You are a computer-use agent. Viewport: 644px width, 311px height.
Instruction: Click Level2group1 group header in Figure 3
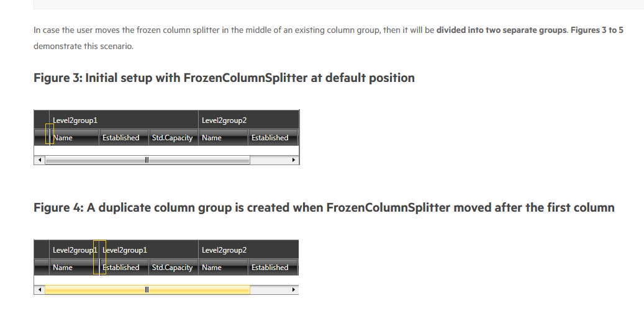[x=76, y=120]
